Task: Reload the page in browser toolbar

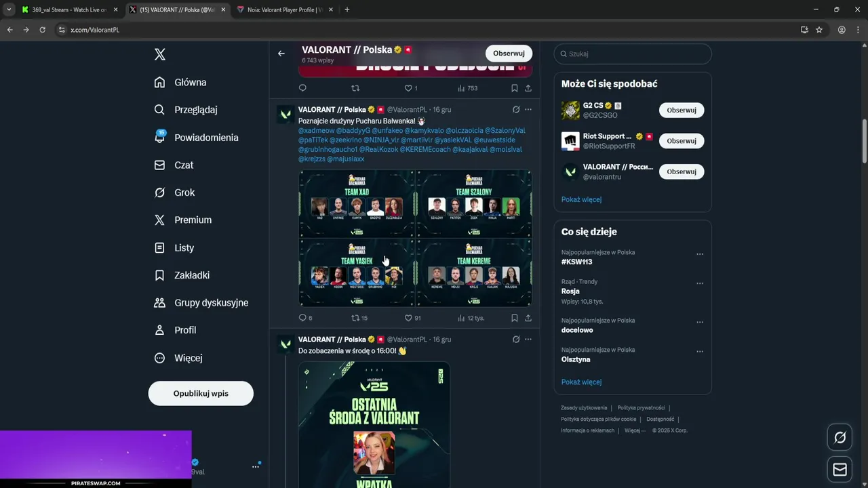Action: pyautogui.click(x=42, y=30)
